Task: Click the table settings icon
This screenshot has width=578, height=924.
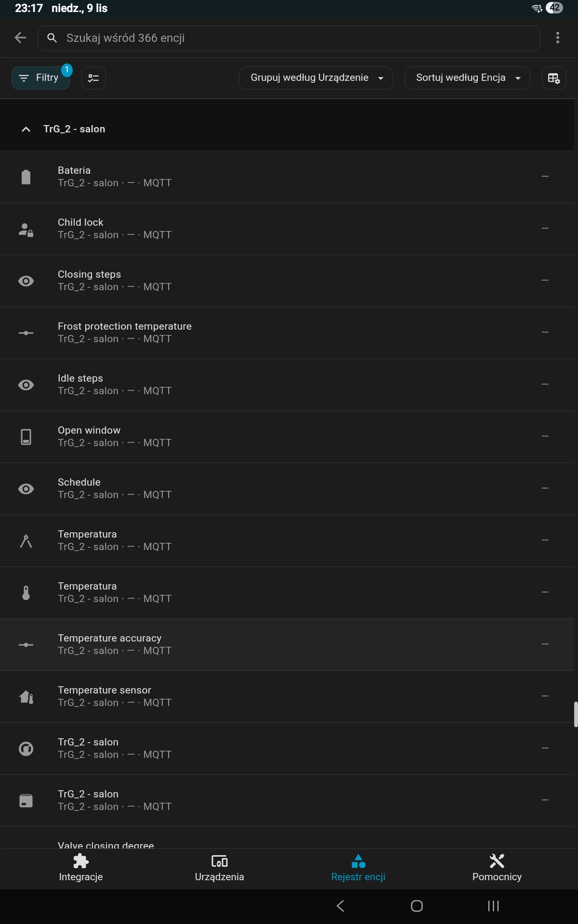Action: [553, 78]
